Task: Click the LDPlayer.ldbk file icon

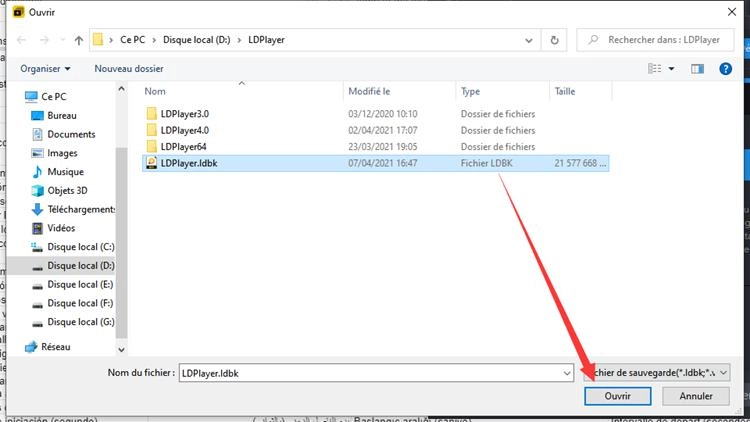Action: (152, 163)
